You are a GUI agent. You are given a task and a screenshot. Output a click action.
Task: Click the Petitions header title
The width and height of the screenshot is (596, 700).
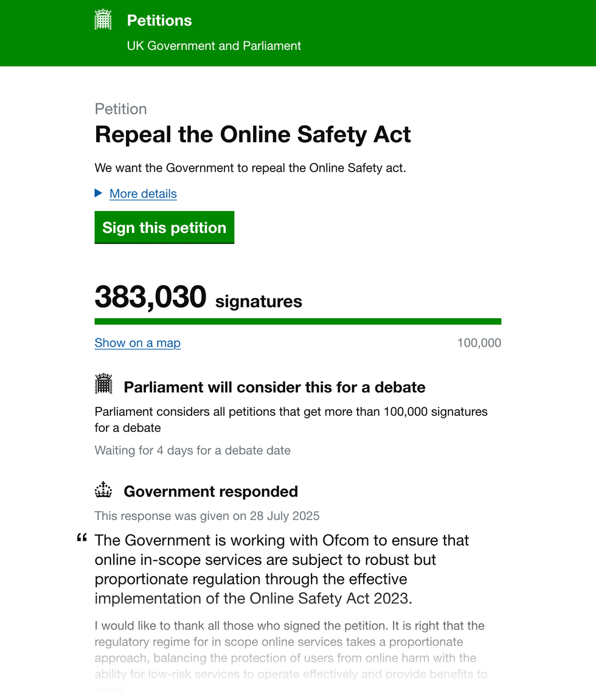[x=159, y=20]
